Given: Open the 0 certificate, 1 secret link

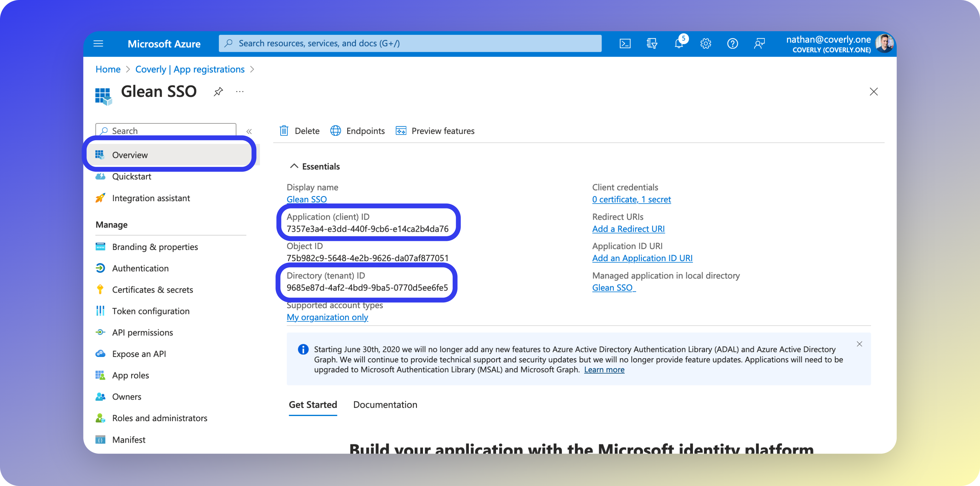Looking at the screenshot, I should tap(631, 199).
